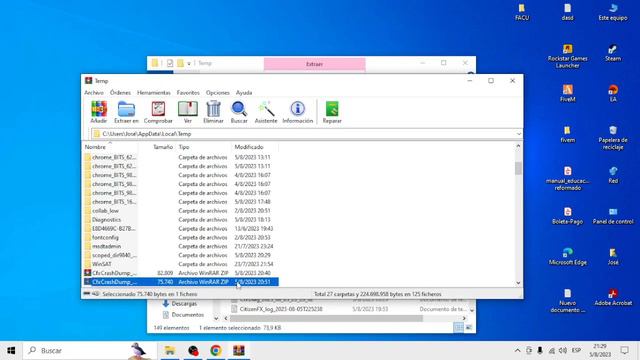This screenshot has width=640, height=360.
Task: Open the FACU desktop icon
Action: click(x=522, y=12)
